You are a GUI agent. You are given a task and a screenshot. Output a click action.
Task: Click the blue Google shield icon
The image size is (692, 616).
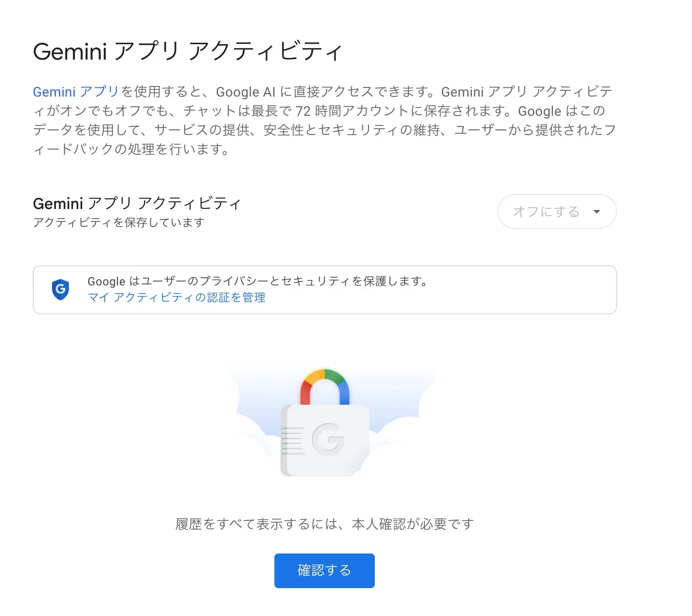61,289
